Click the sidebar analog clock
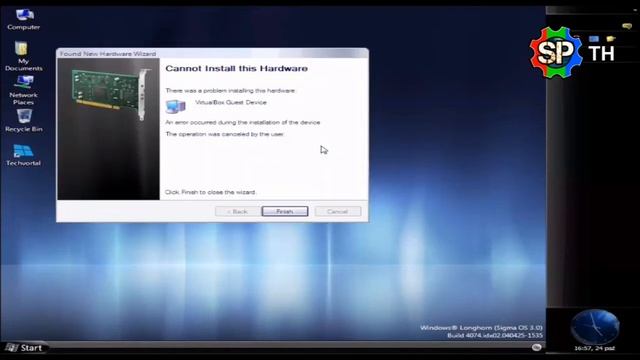640x360 pixels. (x=595, y=327)
